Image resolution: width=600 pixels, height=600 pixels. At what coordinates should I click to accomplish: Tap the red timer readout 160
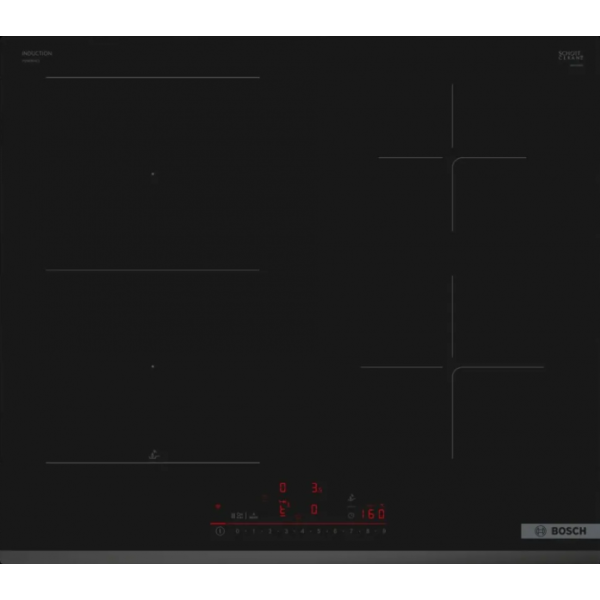373,514
